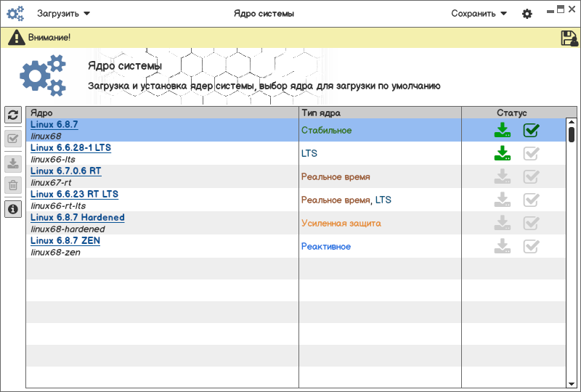This screenshot has height=392, width=581.
Task: Click green download icon for Linux 6.6.28-1 LTS
Action: [x=502, y=153]
